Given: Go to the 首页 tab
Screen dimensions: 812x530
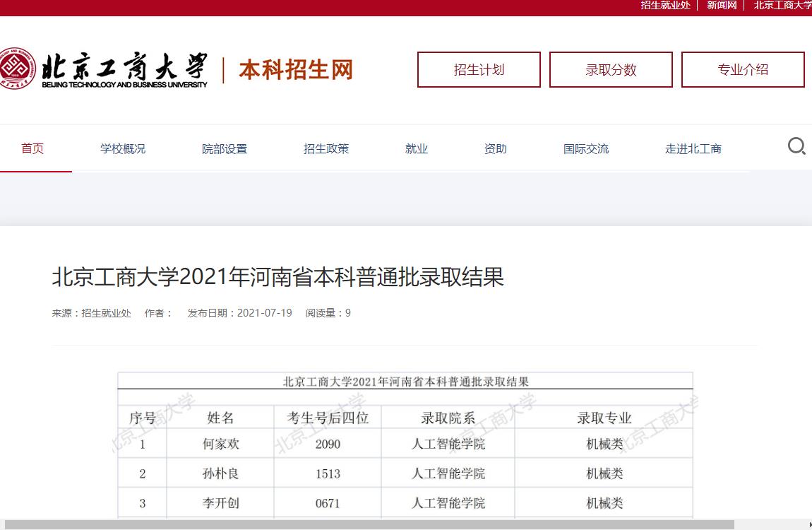Looking at the screenshot, I should point(32,148).
